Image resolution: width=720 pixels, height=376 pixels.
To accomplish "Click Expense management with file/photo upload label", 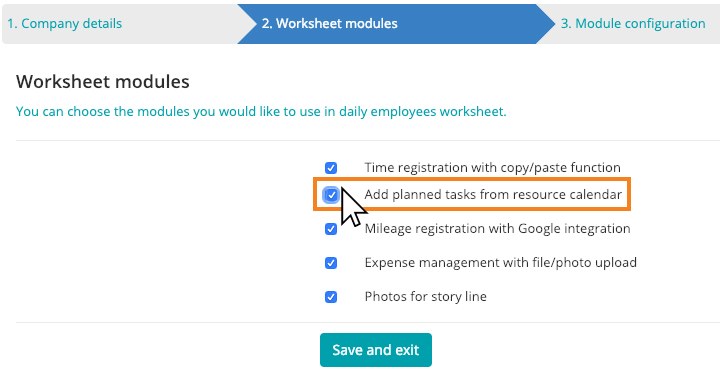I will tap(501, 263).
